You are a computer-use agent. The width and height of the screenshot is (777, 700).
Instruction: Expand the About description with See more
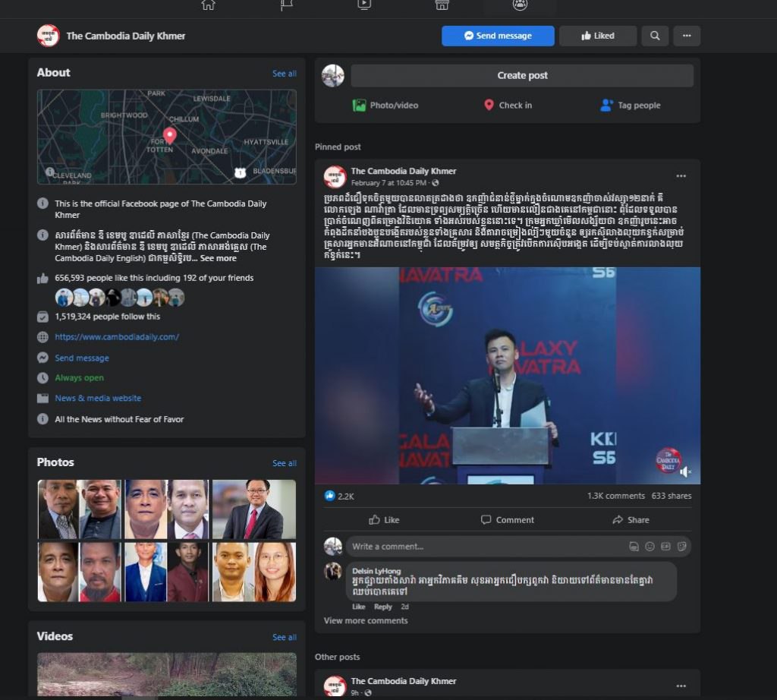coord(219,258)
